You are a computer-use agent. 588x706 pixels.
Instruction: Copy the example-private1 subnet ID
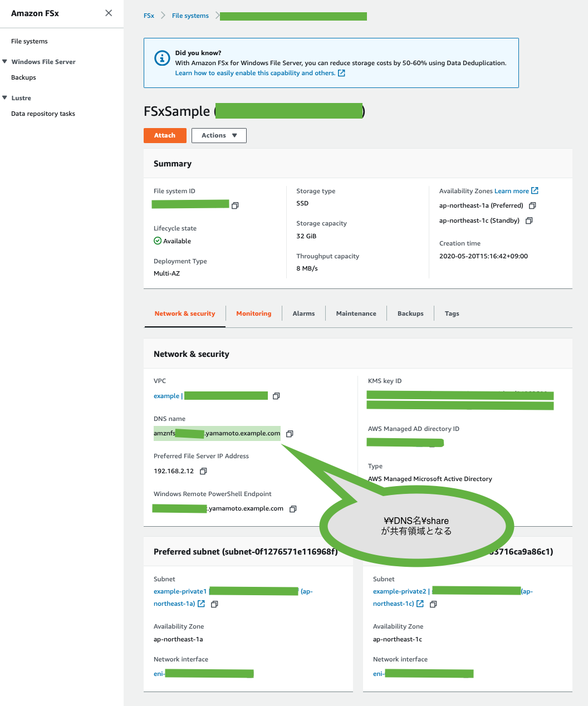[214, 604]
